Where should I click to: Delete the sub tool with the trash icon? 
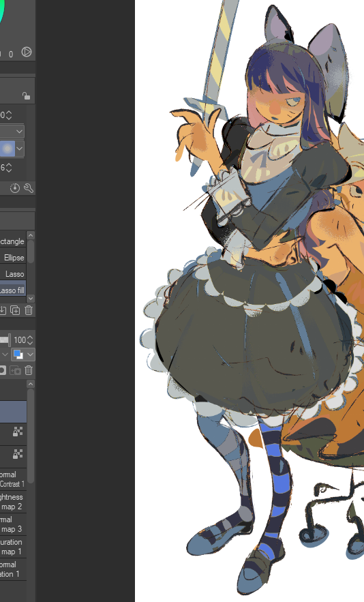[x=29, y=310]
